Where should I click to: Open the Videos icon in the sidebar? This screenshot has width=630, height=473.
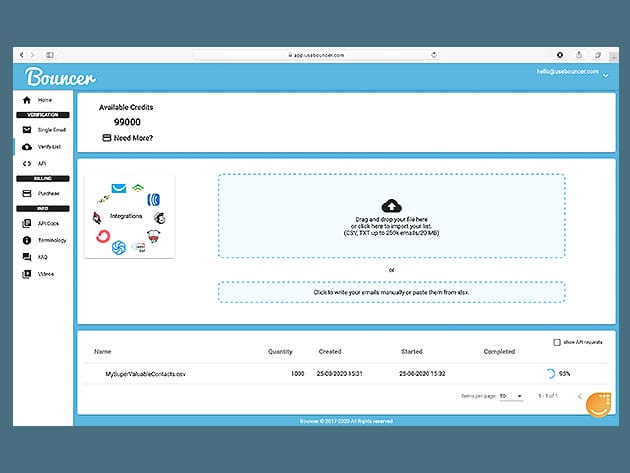26,273
